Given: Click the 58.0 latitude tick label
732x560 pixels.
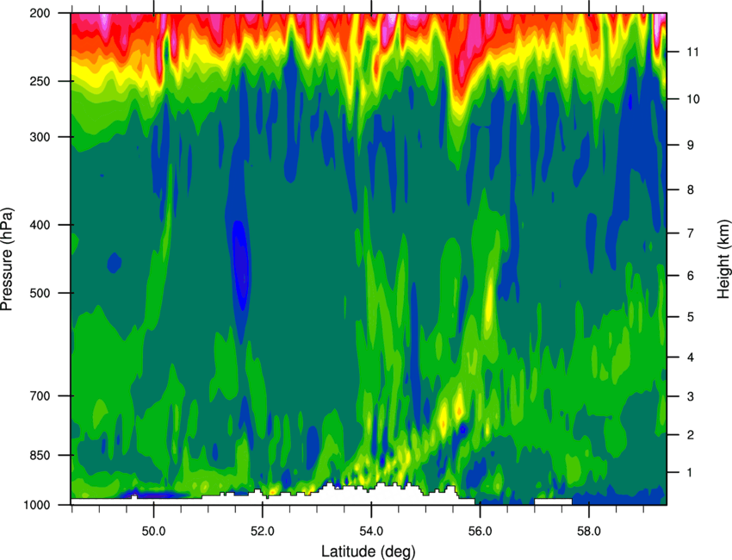Looking at the screenshot, I should click(589, 532).
